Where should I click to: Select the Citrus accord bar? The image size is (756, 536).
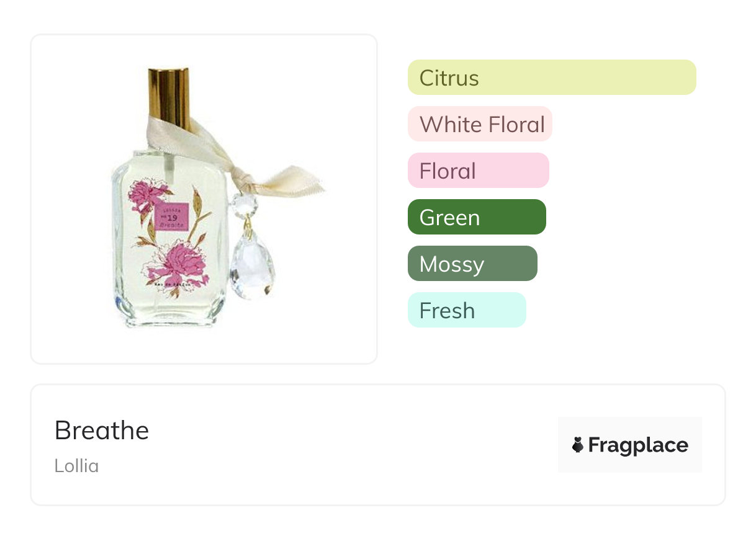pyautogui.click(x=552, y=78)
